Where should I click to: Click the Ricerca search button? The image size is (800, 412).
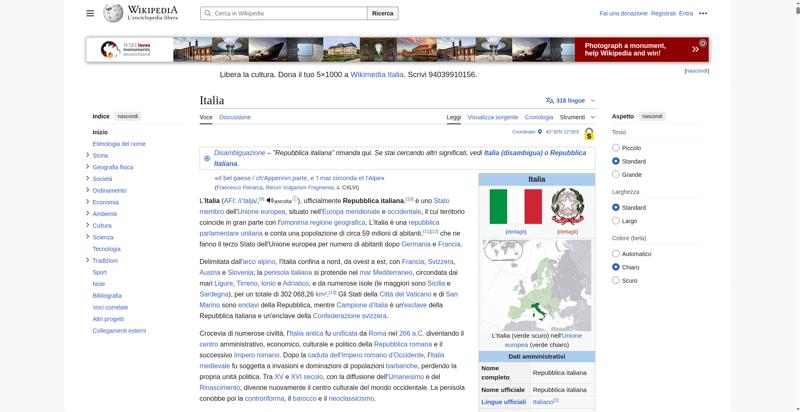(x=383, y=13)
